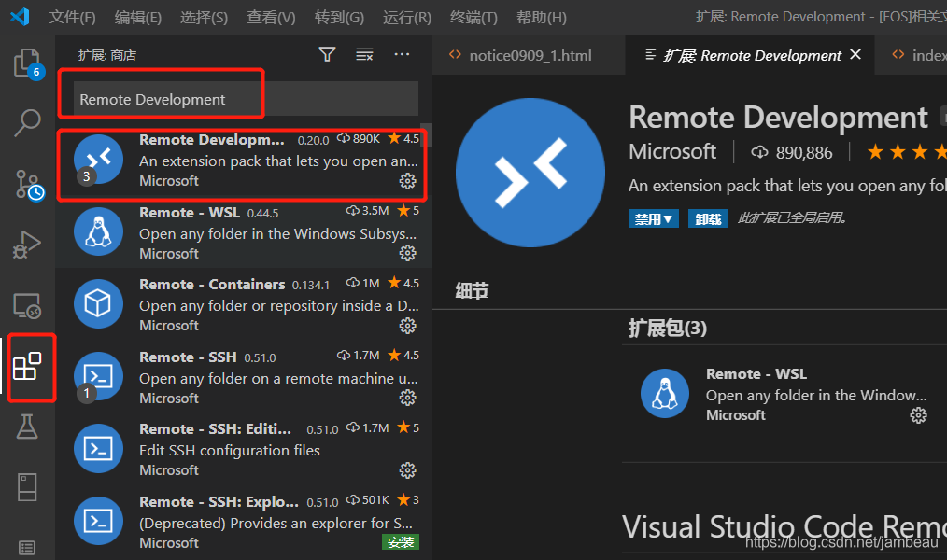Click the extension list scrollbar
This screenshot has width=947, height=560.
(427, 135)
